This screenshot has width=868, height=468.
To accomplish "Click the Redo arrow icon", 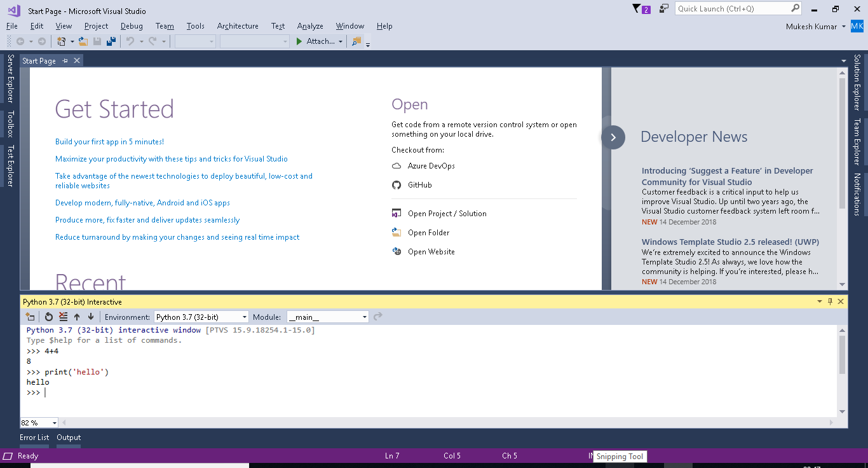I will click(153, 41).
